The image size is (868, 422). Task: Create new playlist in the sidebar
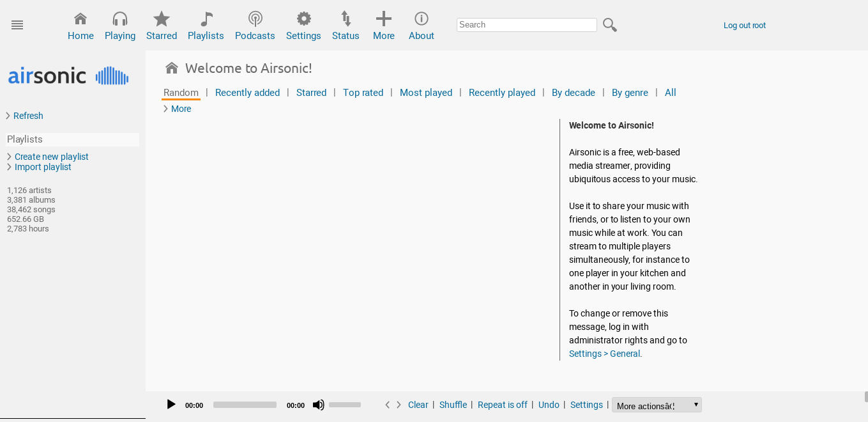[x=51, y=156]
